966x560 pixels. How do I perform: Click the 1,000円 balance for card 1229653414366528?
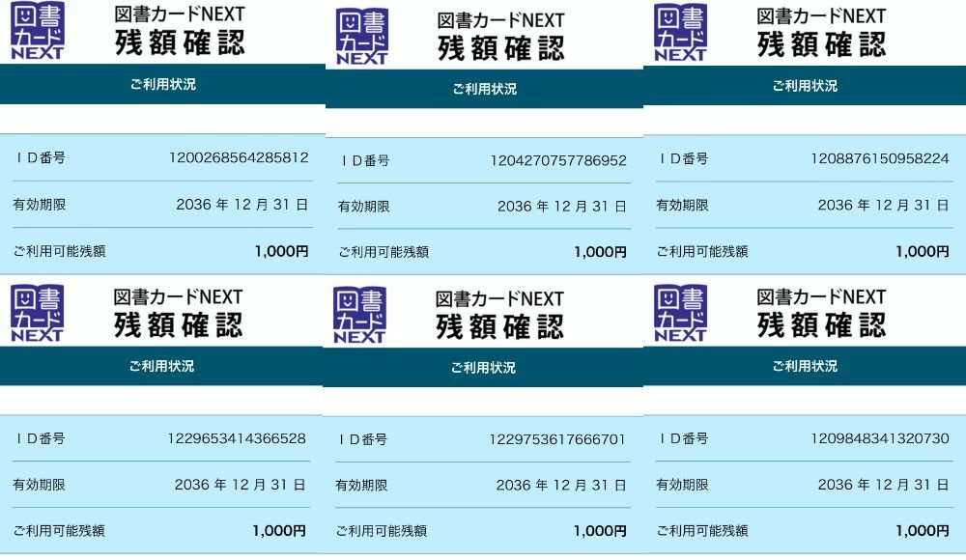point(279,531)
